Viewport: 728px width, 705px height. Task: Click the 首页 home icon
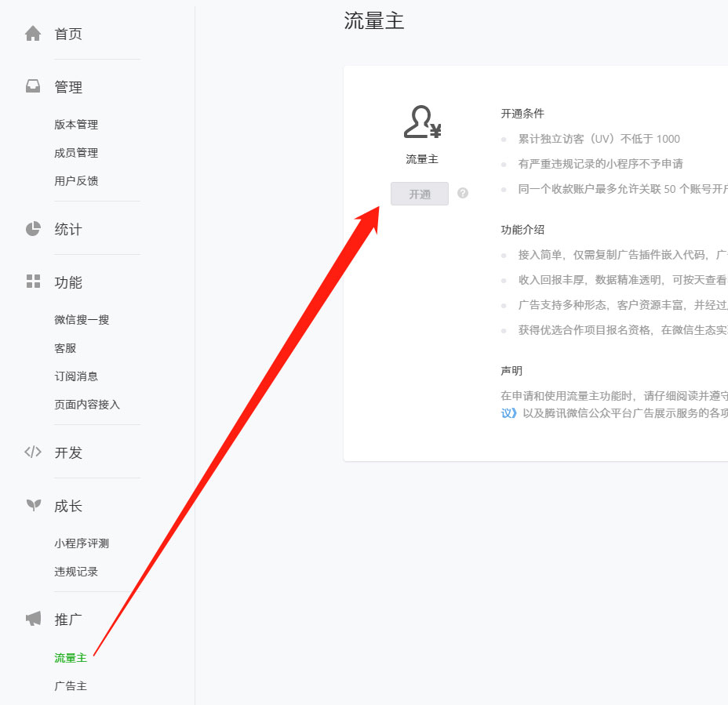(x=32, y=32)
